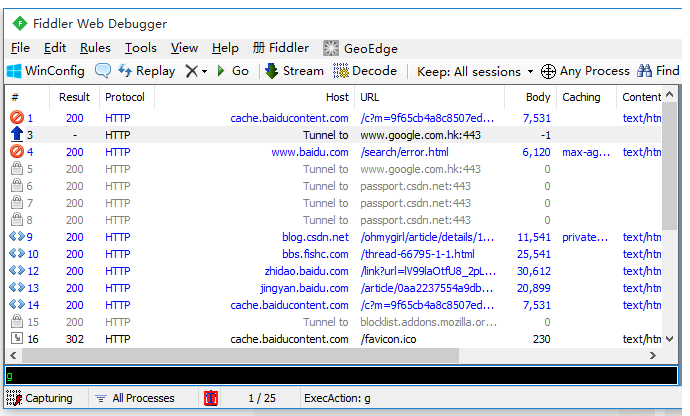690x416 pixels.
Task: Expand the Remove sessions dropdown arrow
Action: [204, 71]
